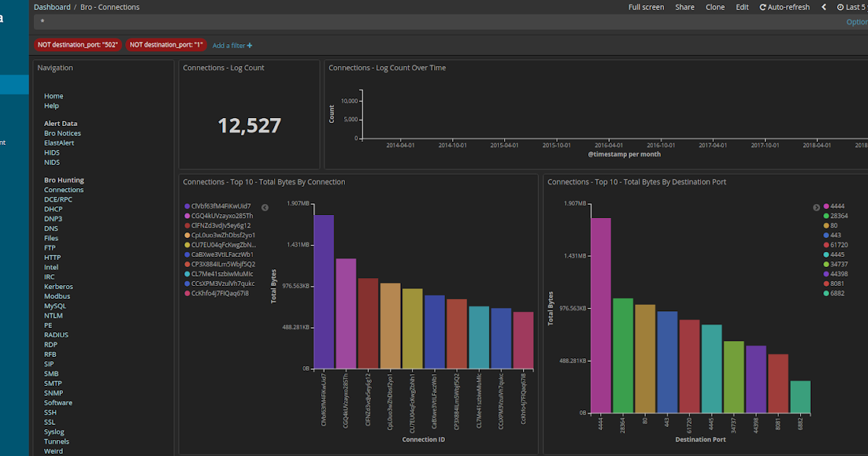Clone the current dashboard

[715, 7]
